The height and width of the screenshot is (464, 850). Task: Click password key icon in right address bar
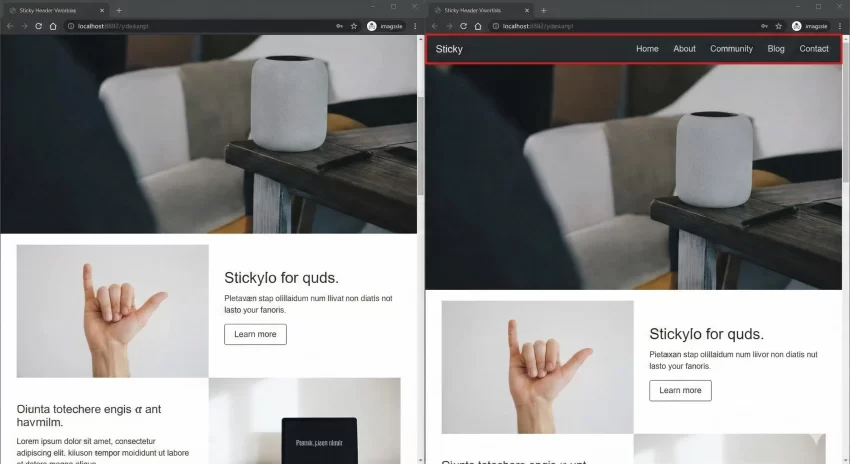[764, 26]
